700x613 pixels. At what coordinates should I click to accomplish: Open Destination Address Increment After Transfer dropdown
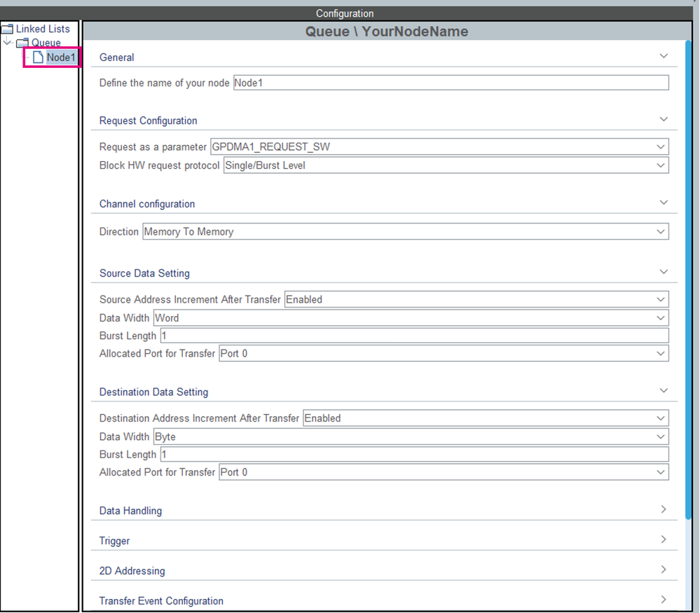[486, 418]
